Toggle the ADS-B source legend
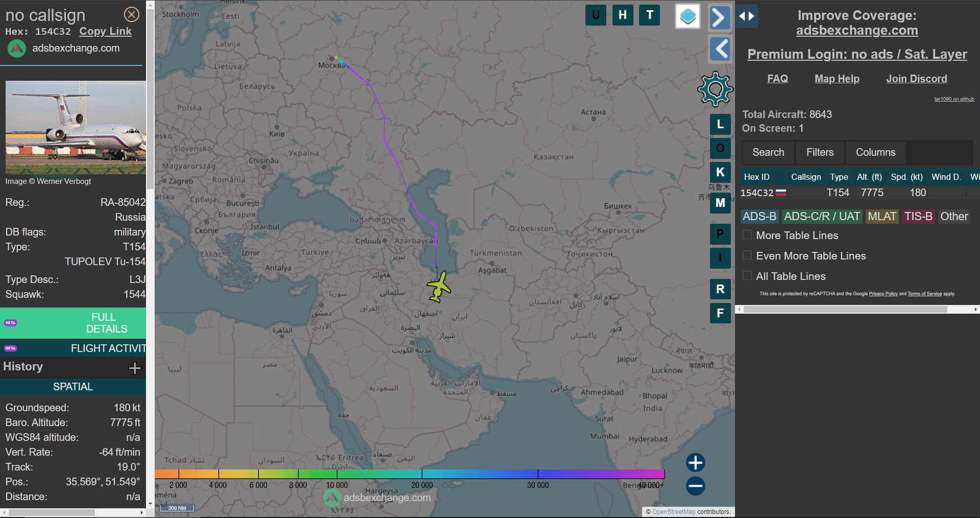The height and width of the screenshot is (518, 980). click(759, 217)
